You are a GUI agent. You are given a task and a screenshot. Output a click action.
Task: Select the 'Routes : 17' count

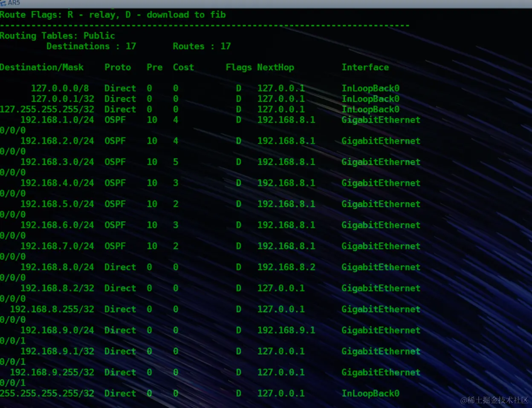pos(202,46)
